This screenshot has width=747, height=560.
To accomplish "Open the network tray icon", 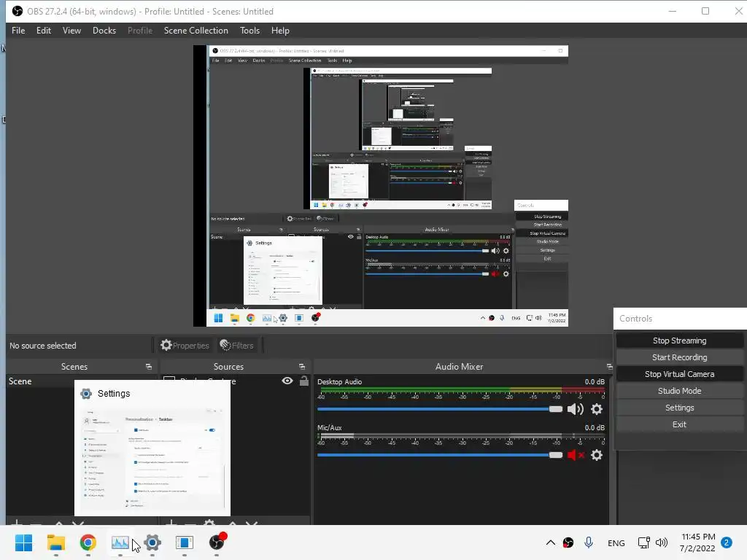I will [643, 542].
